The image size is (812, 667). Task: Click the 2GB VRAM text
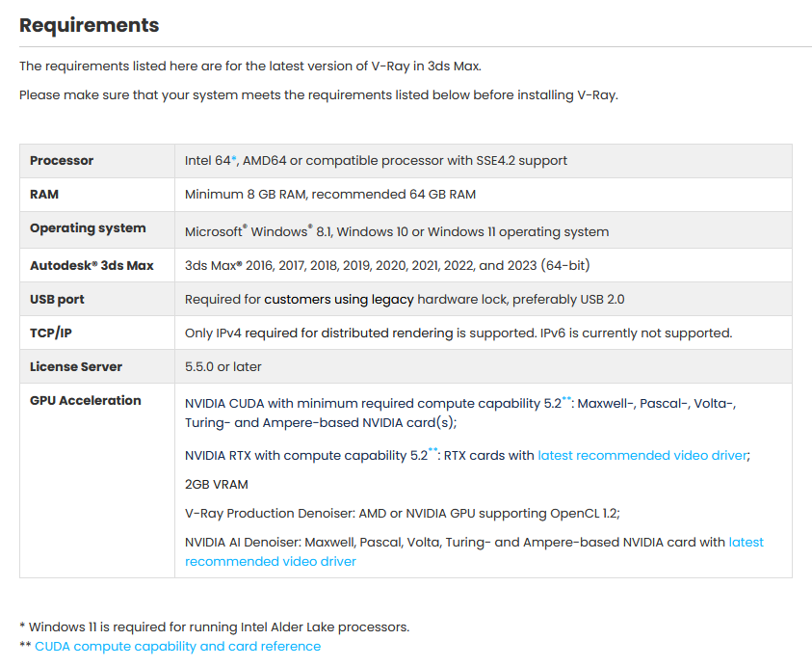pyautogui.click(x=217, y=484)
